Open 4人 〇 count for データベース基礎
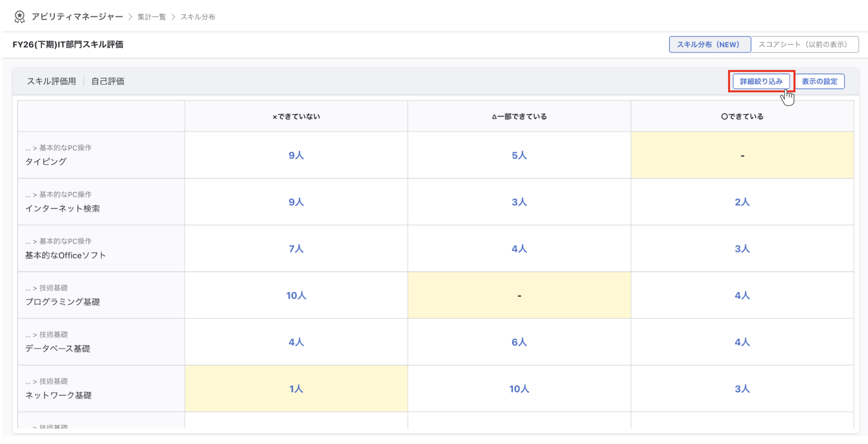Image resolution: width=868 pixels, height=444 pixels. [x=742, y=342]
